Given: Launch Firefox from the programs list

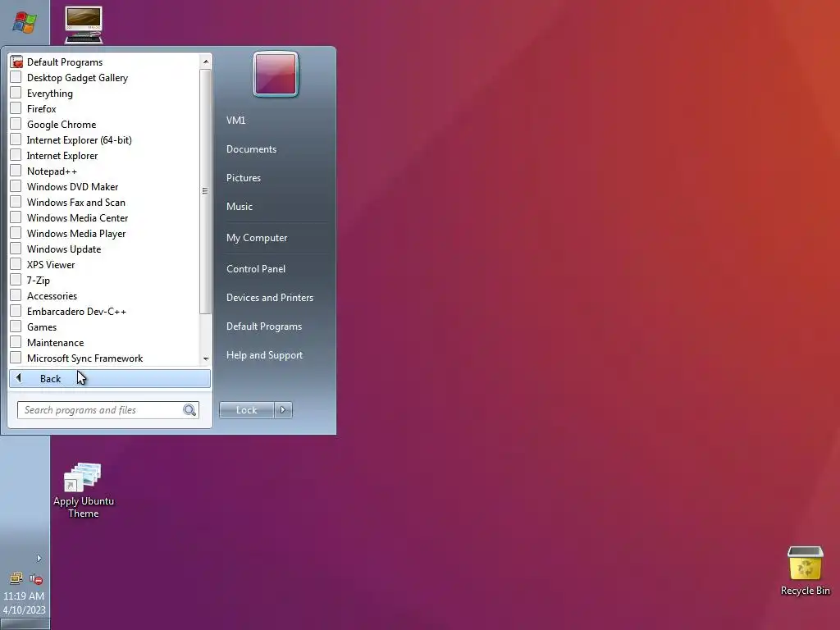Looking at the screenshot, I should (104, 109).
